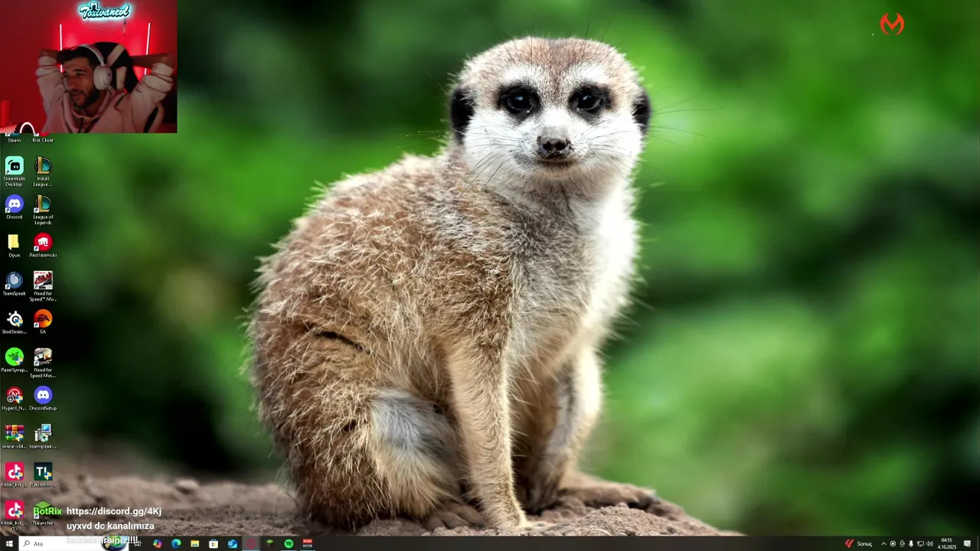Image resolution: width=980 pixels, height=551 pixels.
Task: Switch to the red circular app in the taskbar
Action: pyautogui.click(x=251, y=544)
